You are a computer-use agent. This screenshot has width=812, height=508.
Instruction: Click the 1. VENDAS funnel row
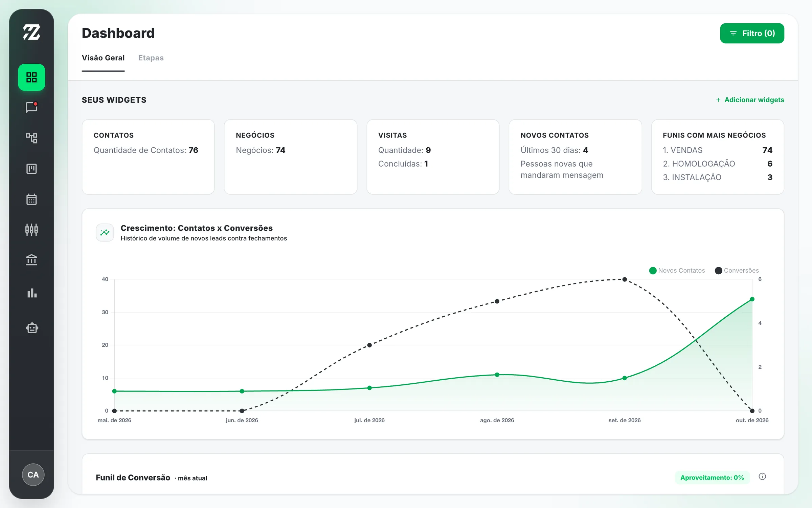coord(717,150)
